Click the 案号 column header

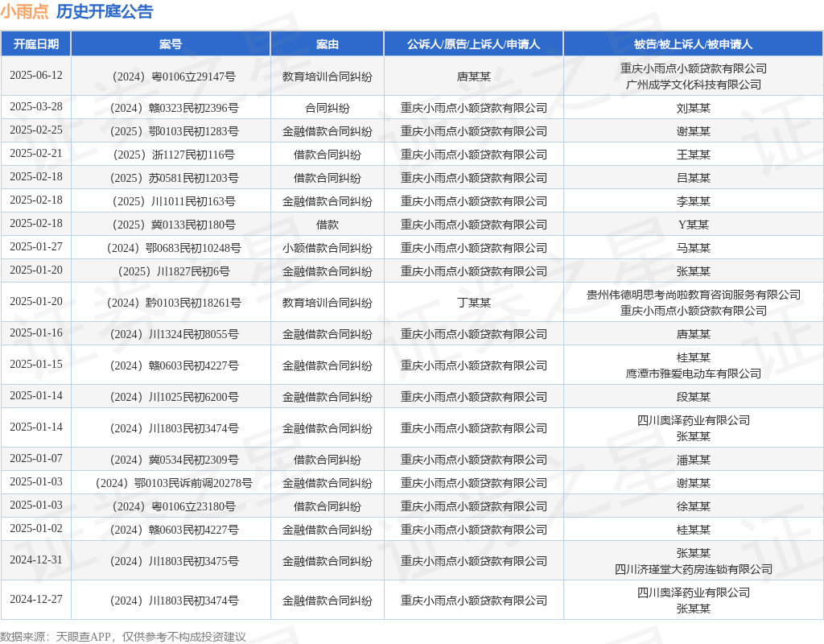tap(171, 44)
